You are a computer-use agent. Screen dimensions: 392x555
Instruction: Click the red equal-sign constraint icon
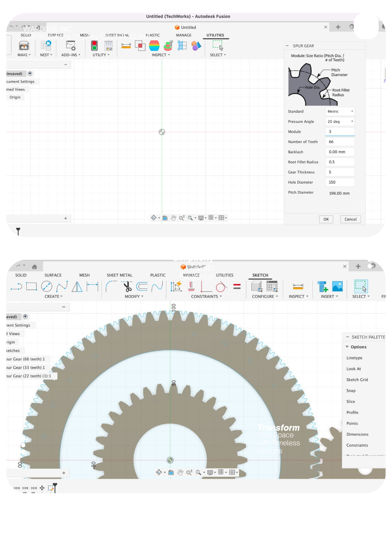[237, 286]
